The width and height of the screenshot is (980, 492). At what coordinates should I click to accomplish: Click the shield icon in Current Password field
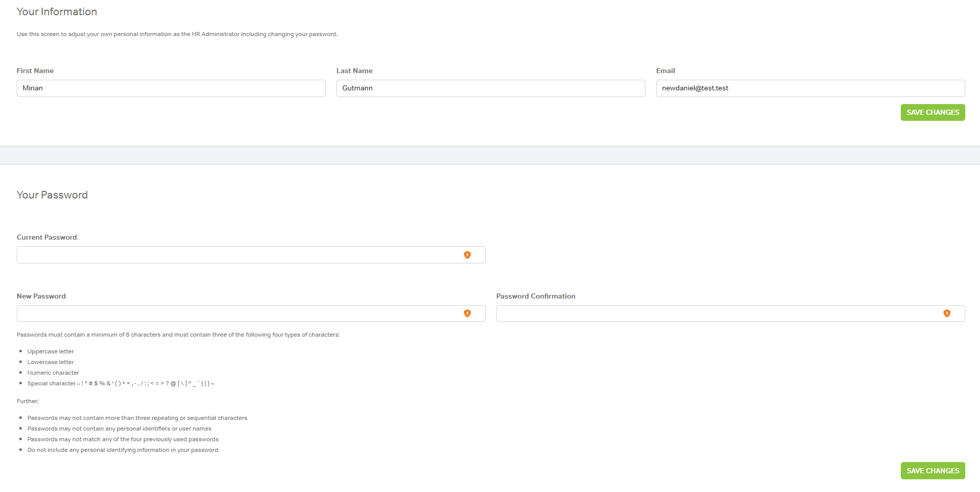pyautogui.click(x=467, y=255)
